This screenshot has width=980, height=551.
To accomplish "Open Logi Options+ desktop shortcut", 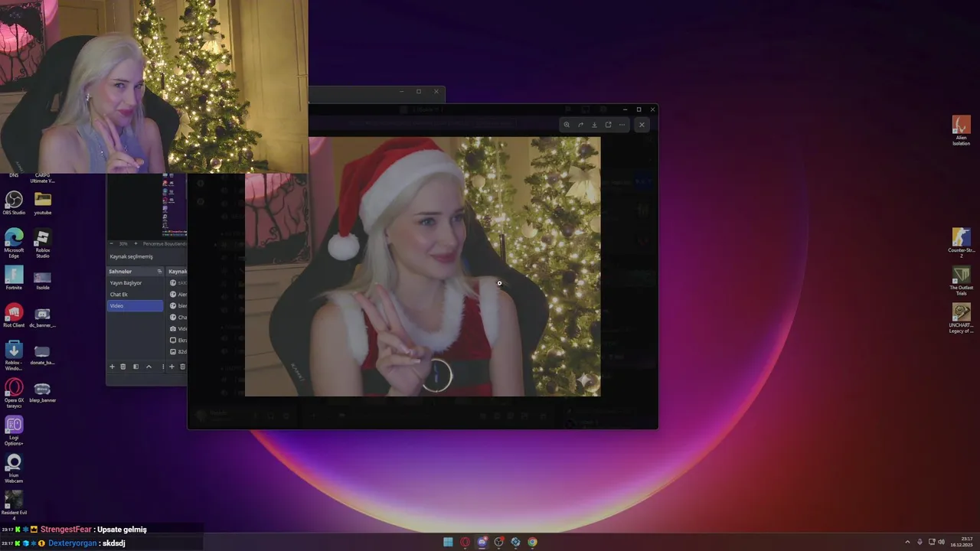I will coord(14,431).
